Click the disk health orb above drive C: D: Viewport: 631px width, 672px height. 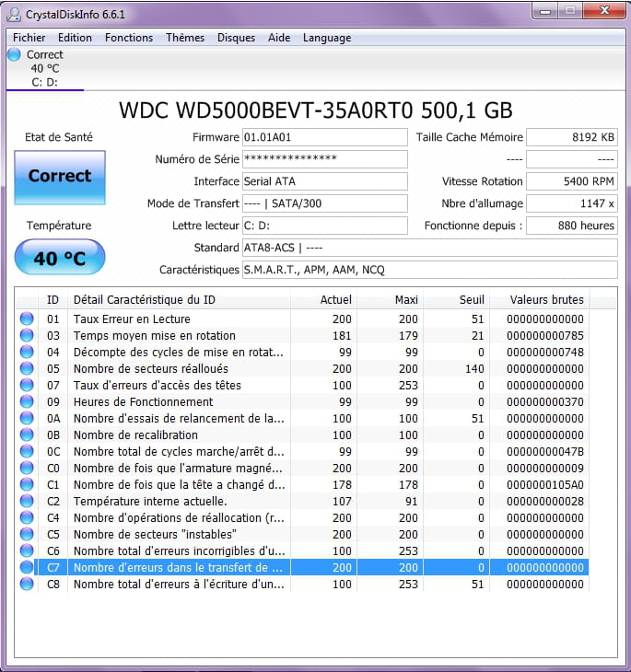coord(14,55)
